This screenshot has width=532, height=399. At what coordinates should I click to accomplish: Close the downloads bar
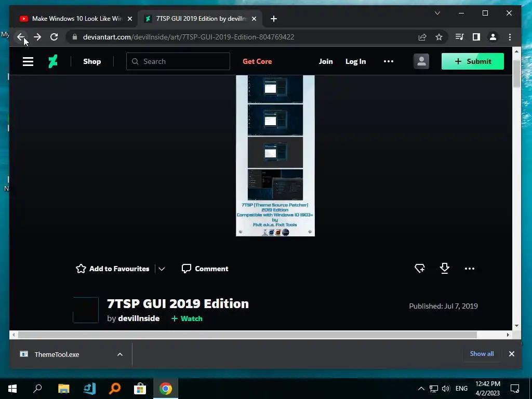pyautogui.click(x=512, y=353)
